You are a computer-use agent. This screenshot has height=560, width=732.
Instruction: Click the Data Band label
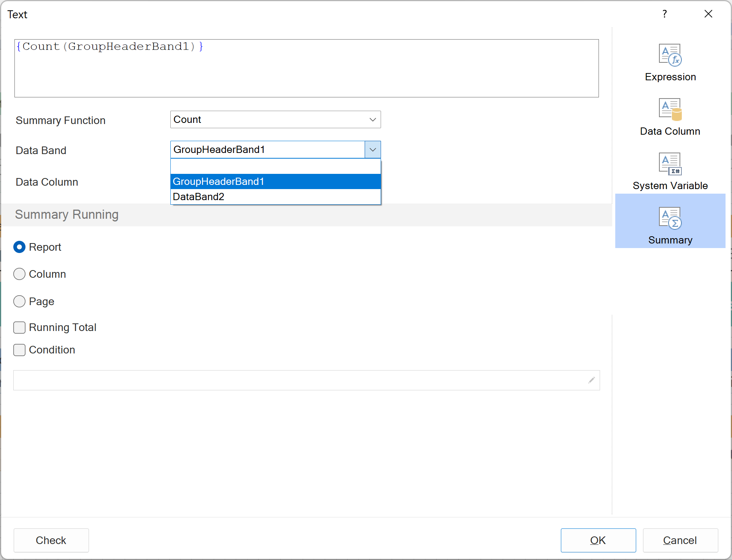[41, 150]
